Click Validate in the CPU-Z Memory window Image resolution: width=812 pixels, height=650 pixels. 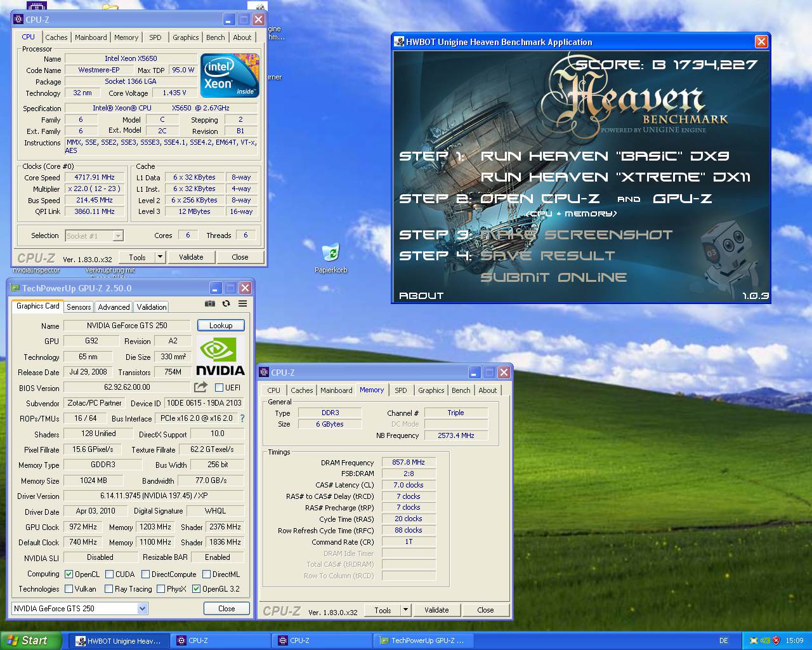(x=436, y=610)
